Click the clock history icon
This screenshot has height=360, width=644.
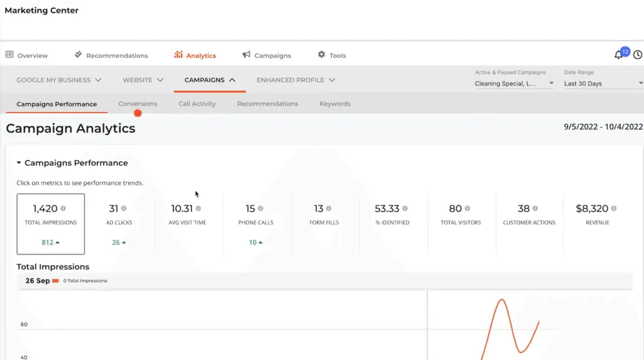638,55
